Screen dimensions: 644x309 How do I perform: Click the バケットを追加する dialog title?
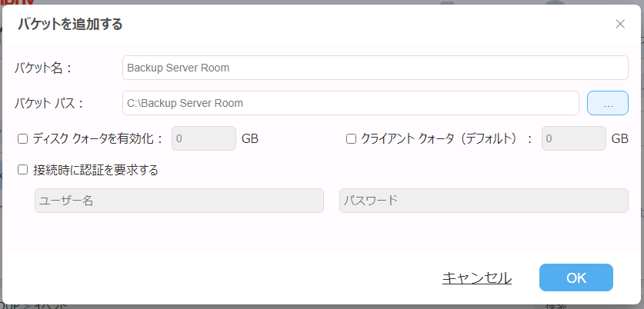point(71,25)
